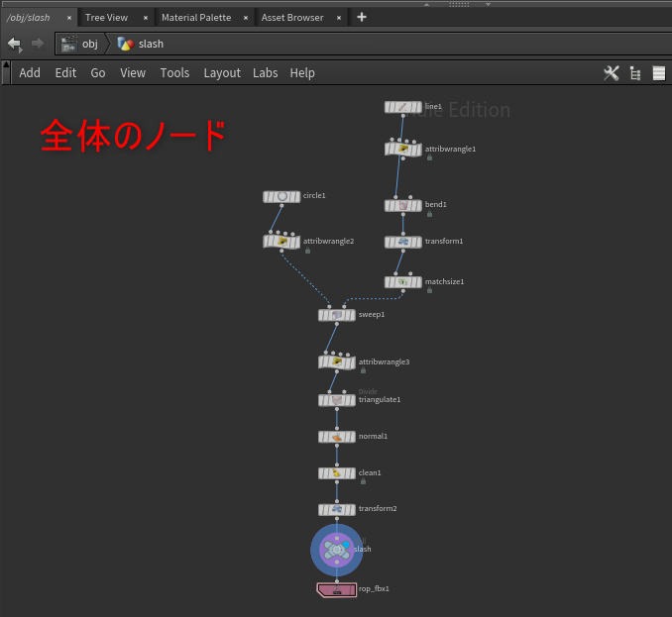Toggle the bypass flag on circle1

tap(267, 196)
